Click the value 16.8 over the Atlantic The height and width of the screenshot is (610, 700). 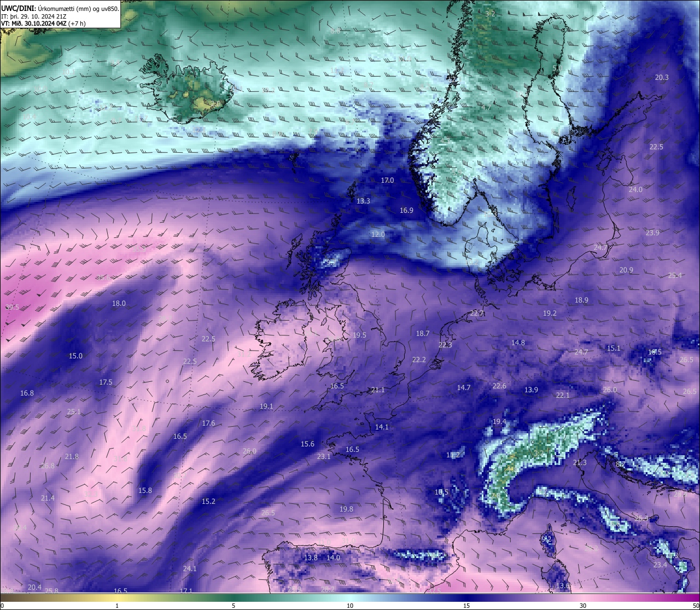(x=27, y=393)
